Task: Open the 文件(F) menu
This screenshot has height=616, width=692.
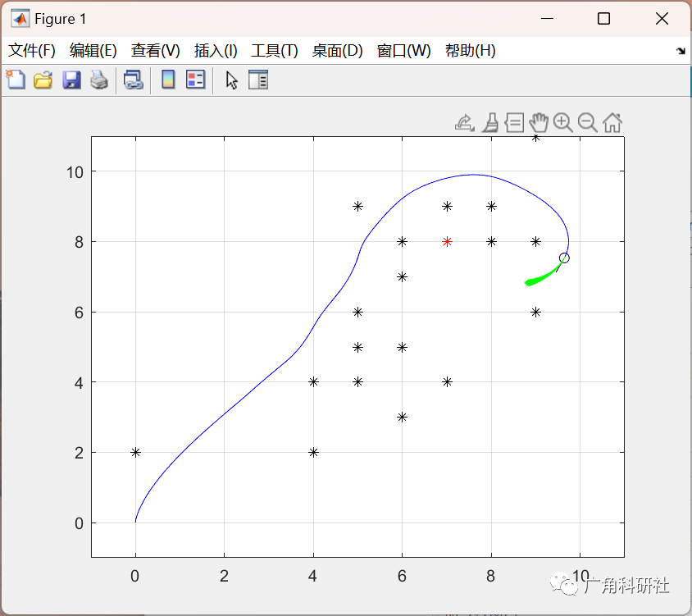Action: [x=32, y=51]
